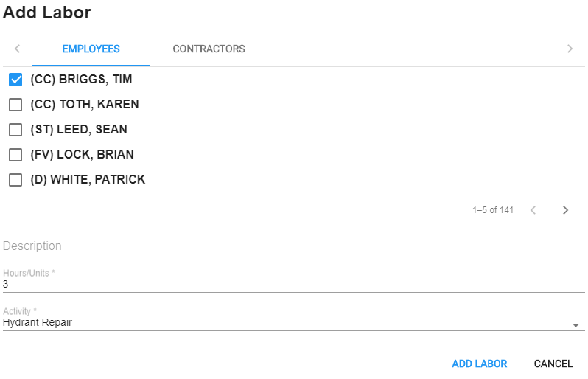Select the Employees tab
The width and height of the screenshot is (588, 379).
click(91, 49)
